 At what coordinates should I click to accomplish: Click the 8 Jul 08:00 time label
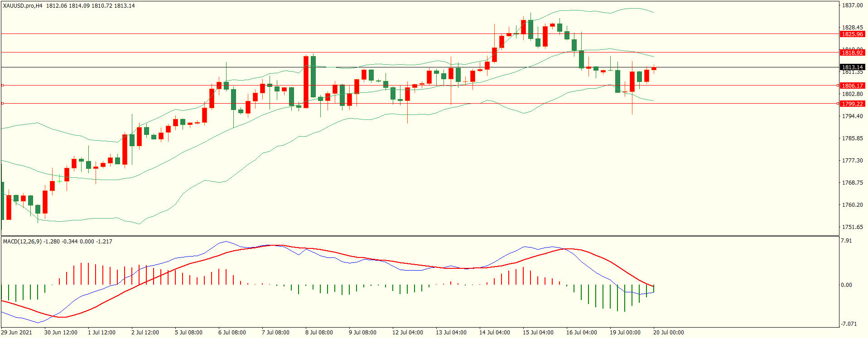point(319,333)
